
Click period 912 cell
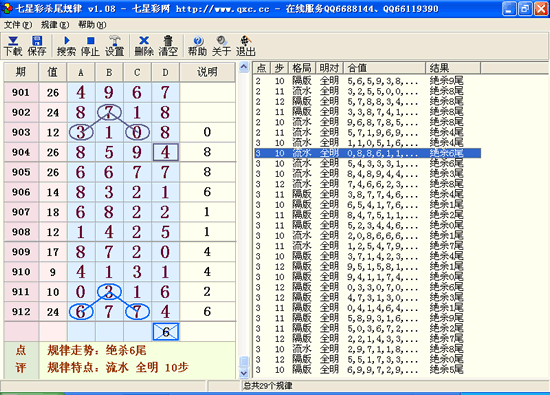click(x=21, y=312)
